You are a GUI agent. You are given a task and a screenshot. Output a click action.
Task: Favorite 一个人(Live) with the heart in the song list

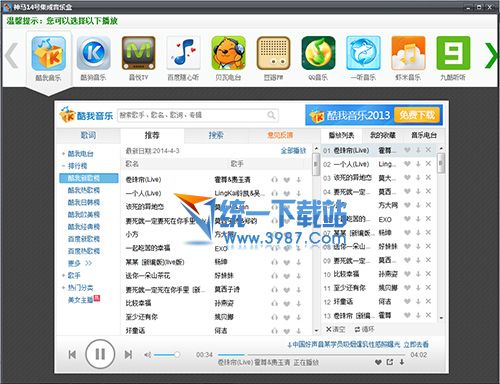pyautogui.click(x=287, y=193)
